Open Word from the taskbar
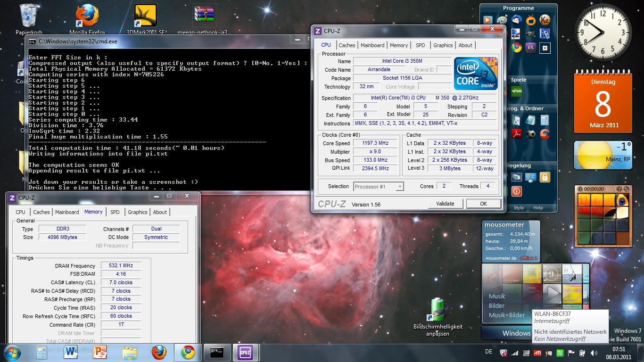Image resolution: width=644 pixels, height=362 pixels. (70, 352)
